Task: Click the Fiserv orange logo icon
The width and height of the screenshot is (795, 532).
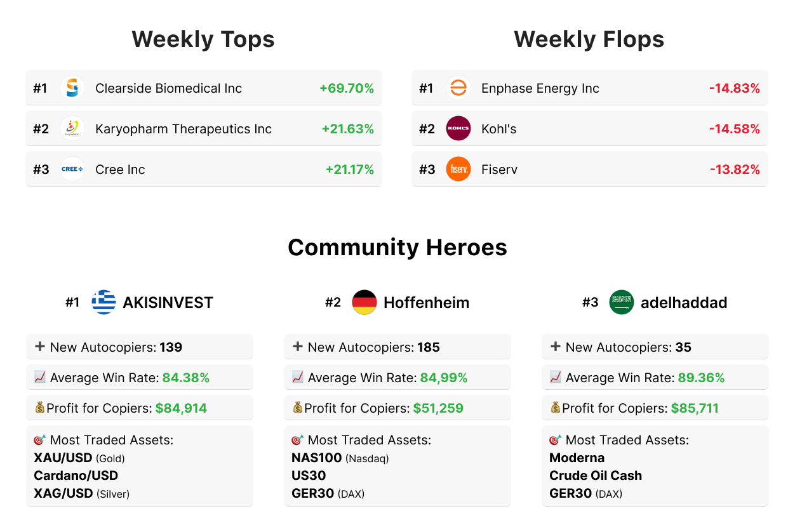Action: click(x=458, y=170)
